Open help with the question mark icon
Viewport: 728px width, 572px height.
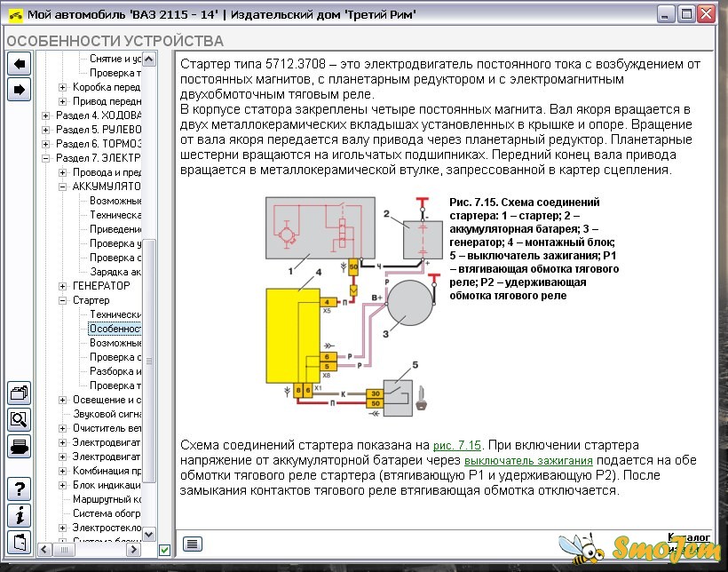tap(19, 489)
